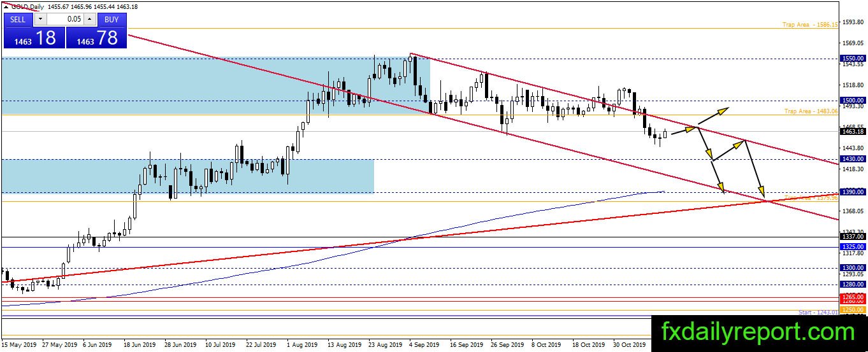Click the BUY button
Image resolution: width=868 pixels, height=352 pixels.
112,19
